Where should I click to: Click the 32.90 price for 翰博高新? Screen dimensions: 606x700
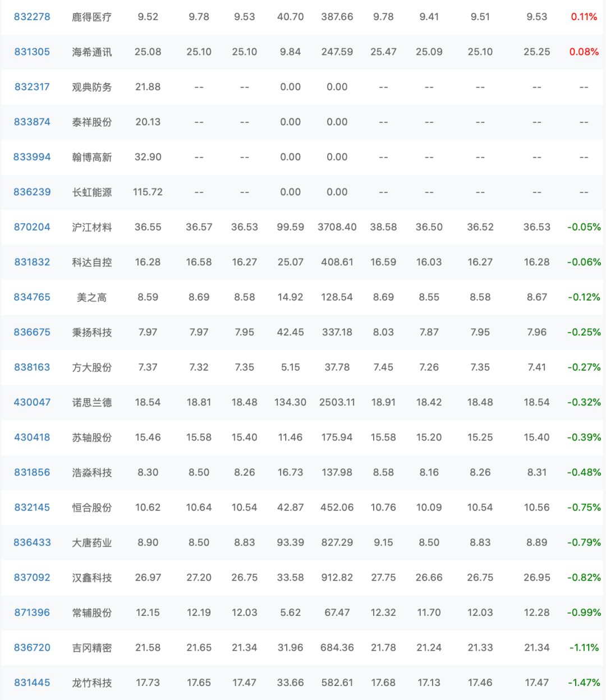coord(148,157)
